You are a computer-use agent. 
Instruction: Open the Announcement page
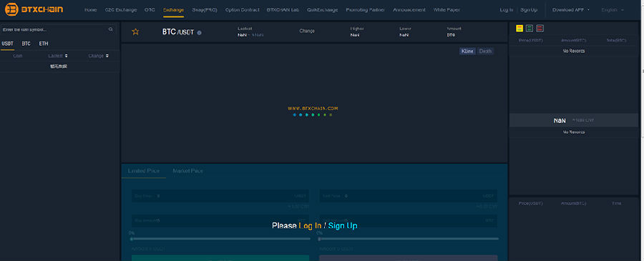[x=409, y=9]
